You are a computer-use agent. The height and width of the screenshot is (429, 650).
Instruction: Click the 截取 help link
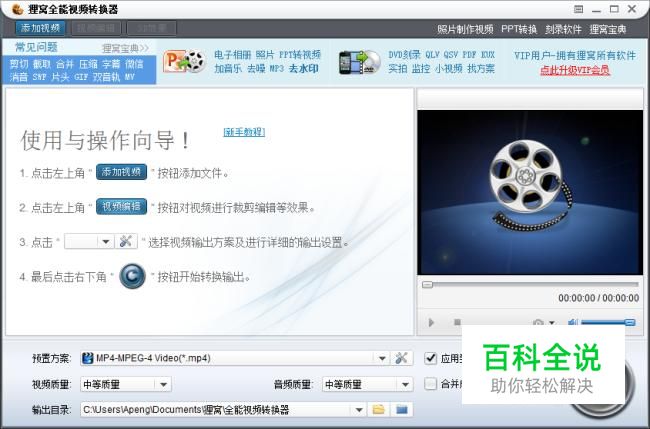(x=42, y=64)
